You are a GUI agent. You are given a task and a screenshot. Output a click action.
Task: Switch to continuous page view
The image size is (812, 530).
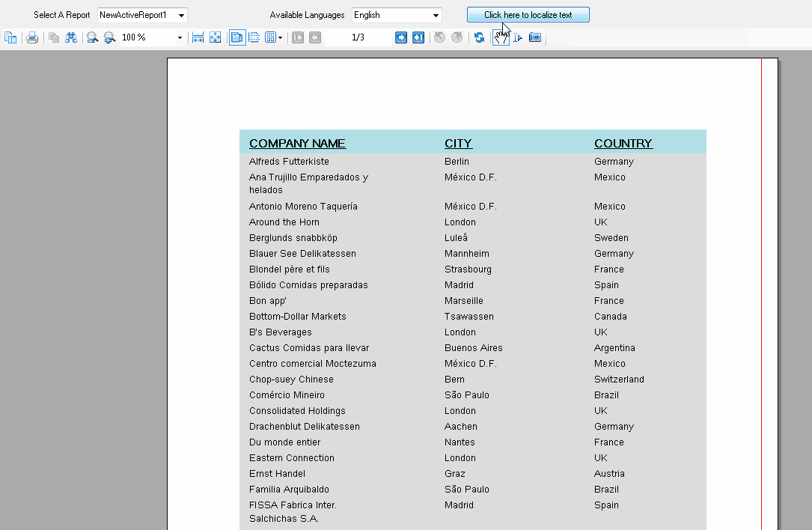(254, 37)
